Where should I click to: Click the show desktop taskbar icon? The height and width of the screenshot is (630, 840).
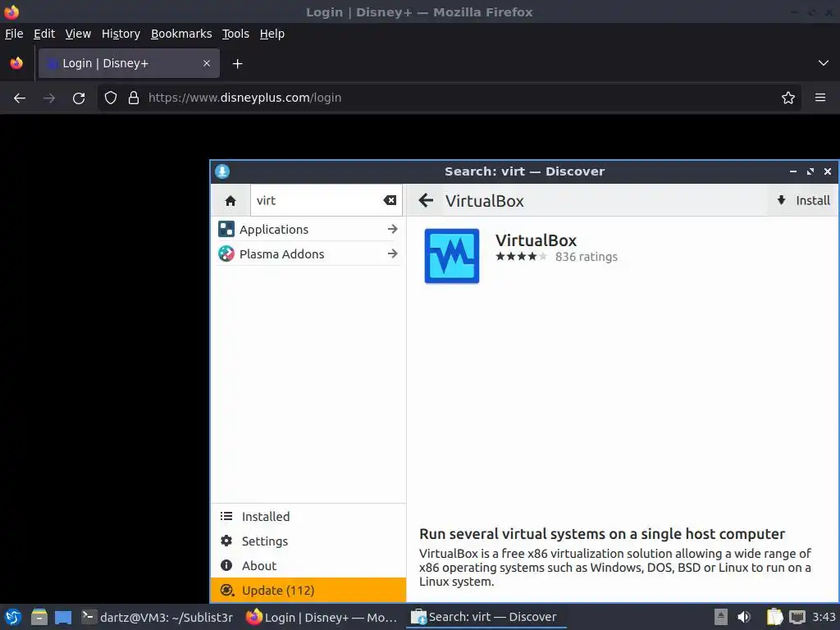pos(63,618)
